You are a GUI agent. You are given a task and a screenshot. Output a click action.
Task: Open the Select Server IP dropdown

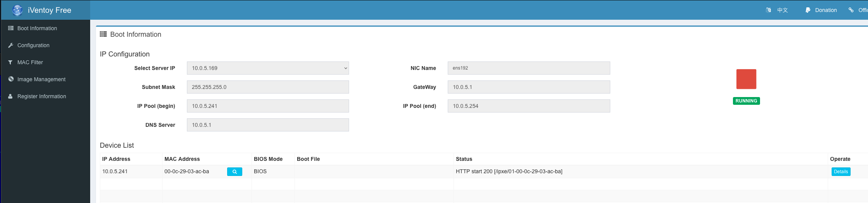(268, 68)
